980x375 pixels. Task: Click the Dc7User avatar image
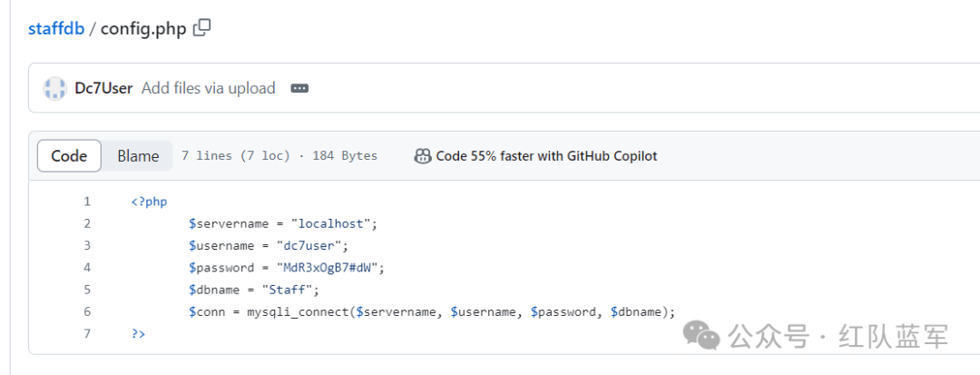click(x=55, y=88)
